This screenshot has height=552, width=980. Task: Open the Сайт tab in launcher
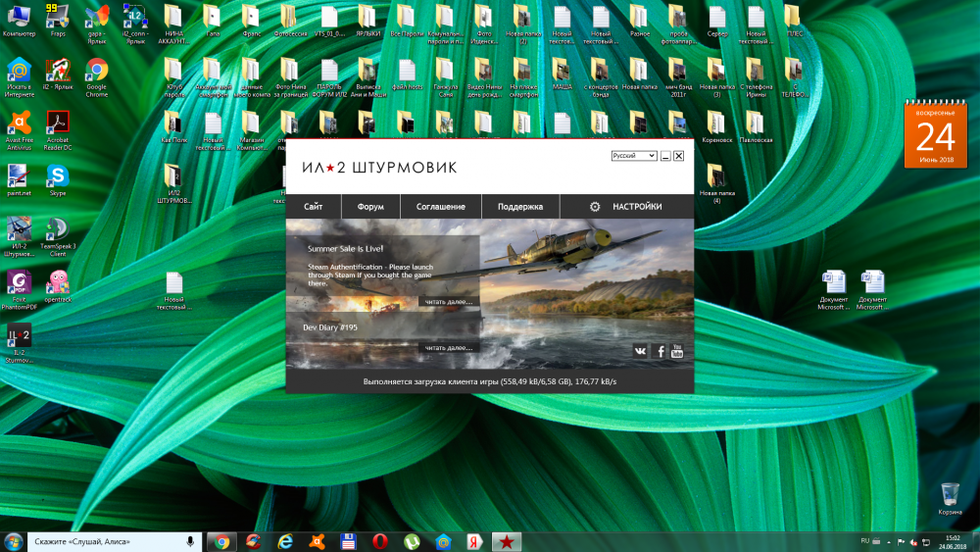coord(314,206)
